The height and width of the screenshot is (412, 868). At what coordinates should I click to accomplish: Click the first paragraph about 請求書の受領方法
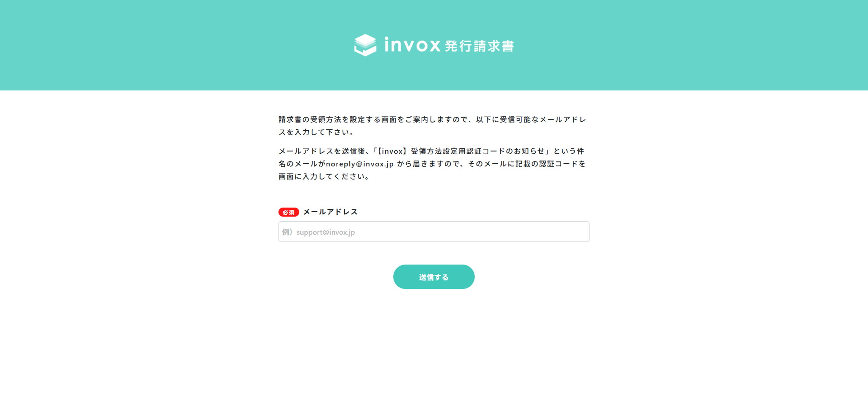pyautogui.click(x=433, y=126)
